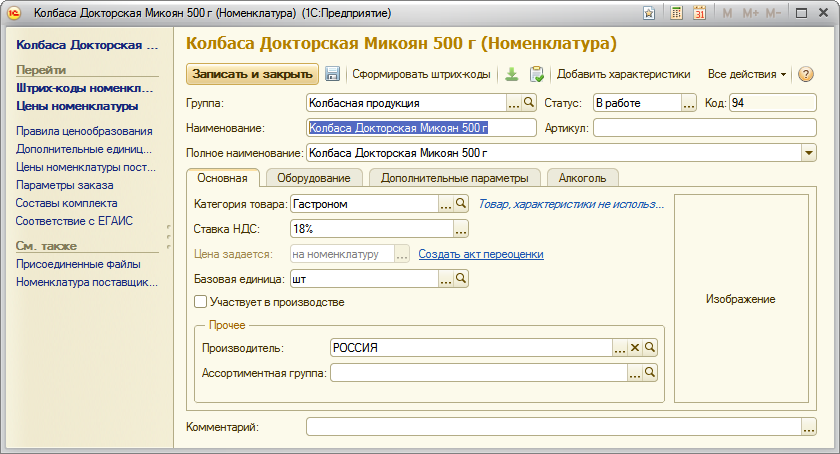This screenshot has width=840, height=454.
Task: Click the clipboard with checkmark icon
Action: pos(536,74)
